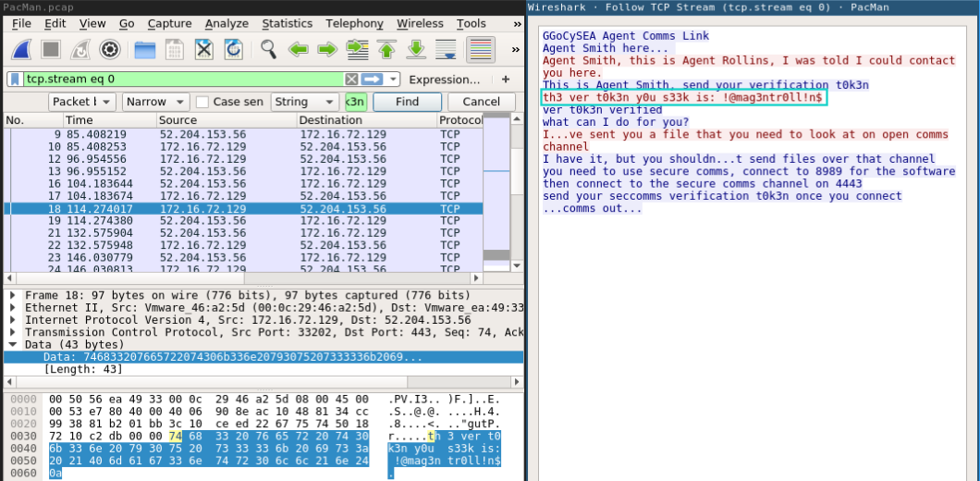980x481 pixels.
Task: Open the Tools menu
Action: pyautogui.click(x=472, y=24)
